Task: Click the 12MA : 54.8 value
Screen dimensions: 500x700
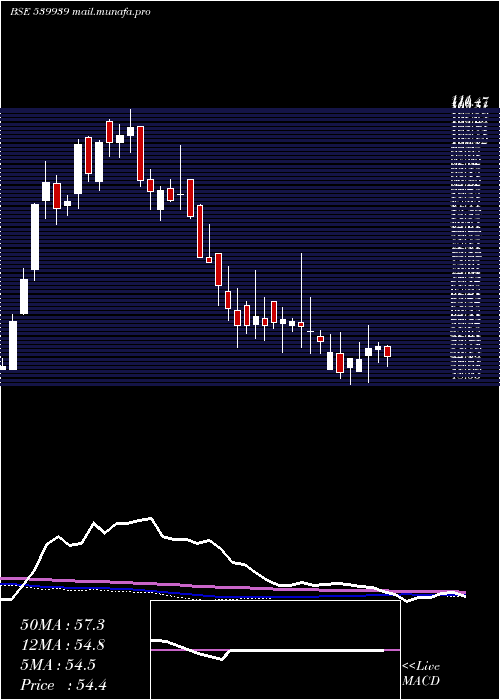Action: coord(62,645)
